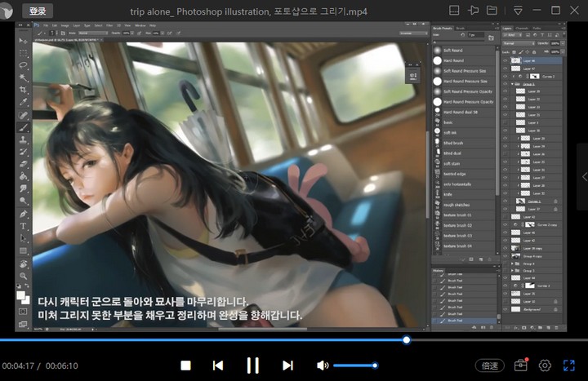This screenshot has width=588, height=381.
Task: Select the Rectangular Marquee tool
Action: point(23,53)
